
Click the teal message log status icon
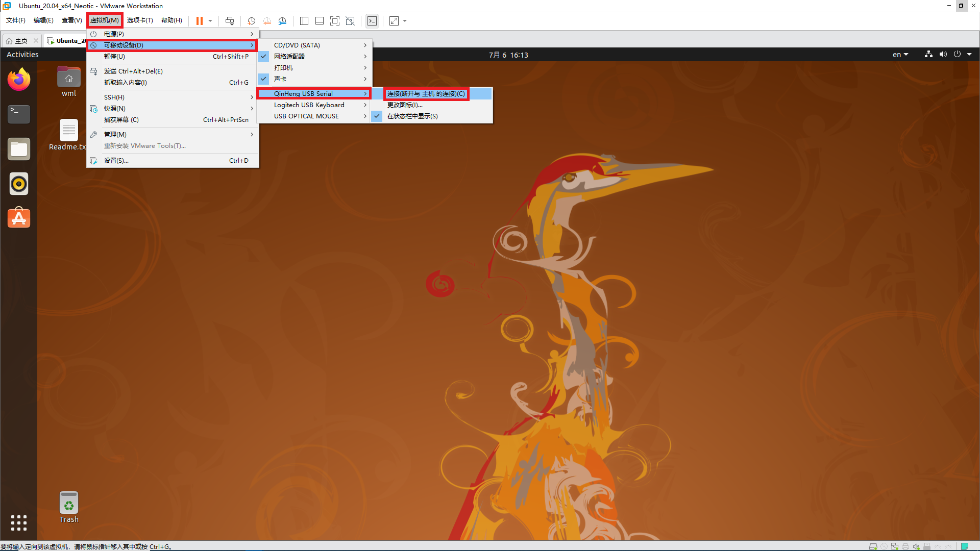click(x=965, y=546)
